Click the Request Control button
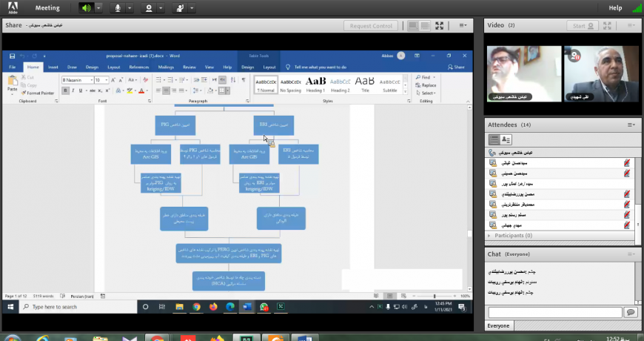Viewport: 644px width, 341px height. 371,25
